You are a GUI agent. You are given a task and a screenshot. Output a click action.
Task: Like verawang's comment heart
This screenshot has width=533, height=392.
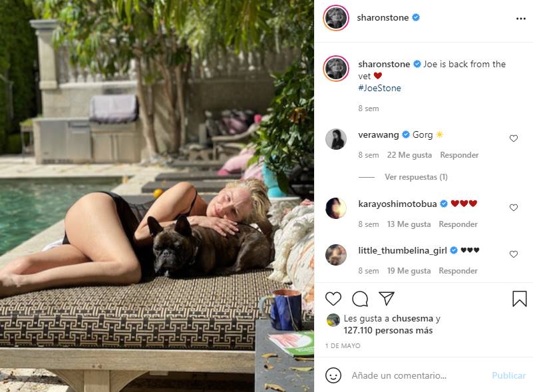[513, 138]
